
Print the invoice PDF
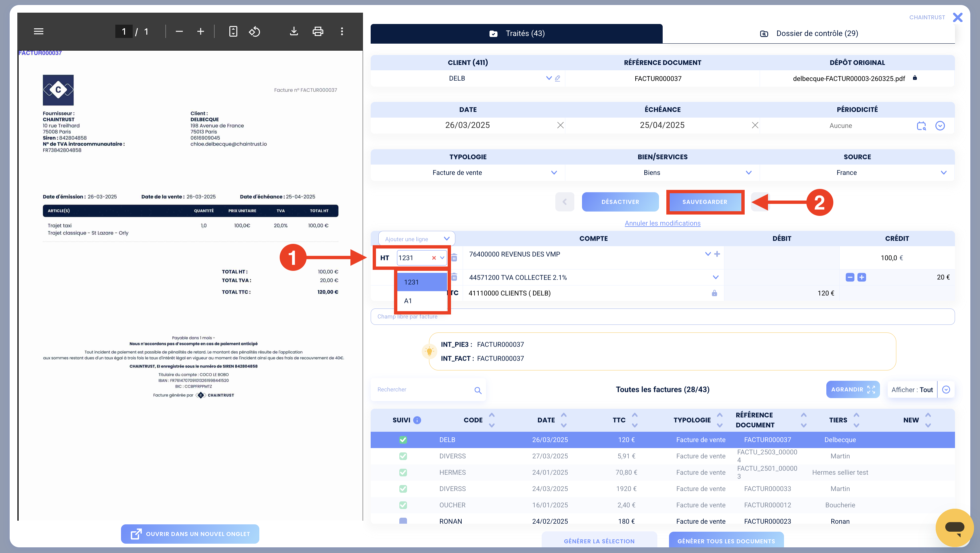coord(318,32)
